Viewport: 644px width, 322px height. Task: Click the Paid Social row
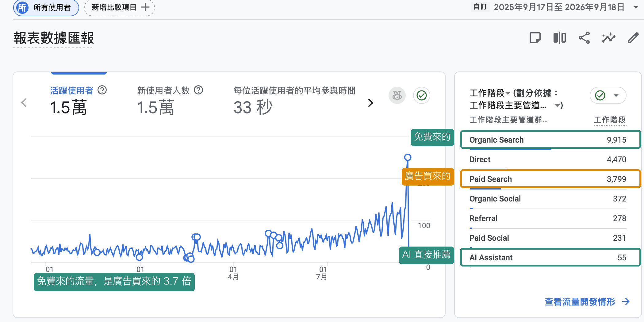(548, 238)
